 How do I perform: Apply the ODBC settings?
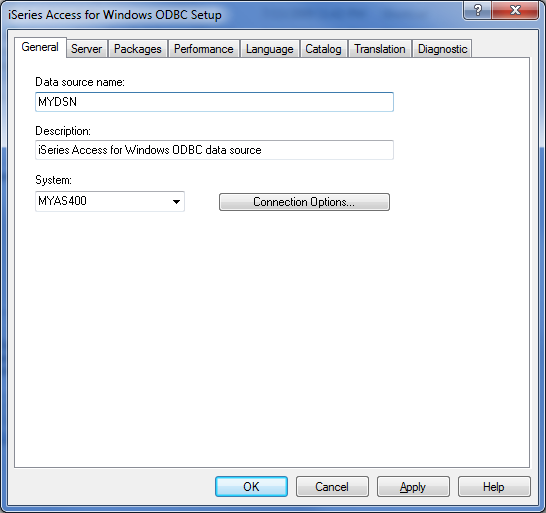413,487
